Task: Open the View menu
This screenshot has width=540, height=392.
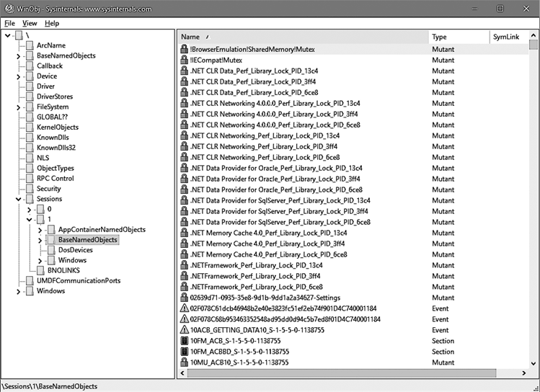Action: coord(31,23)
